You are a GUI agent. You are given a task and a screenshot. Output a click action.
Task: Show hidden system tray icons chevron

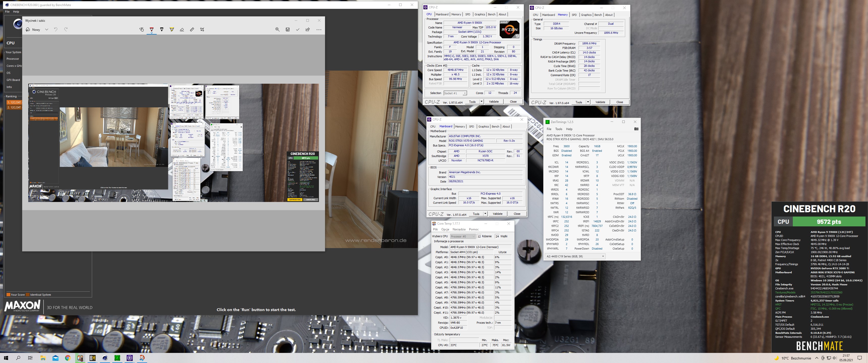tap(817, 358)
